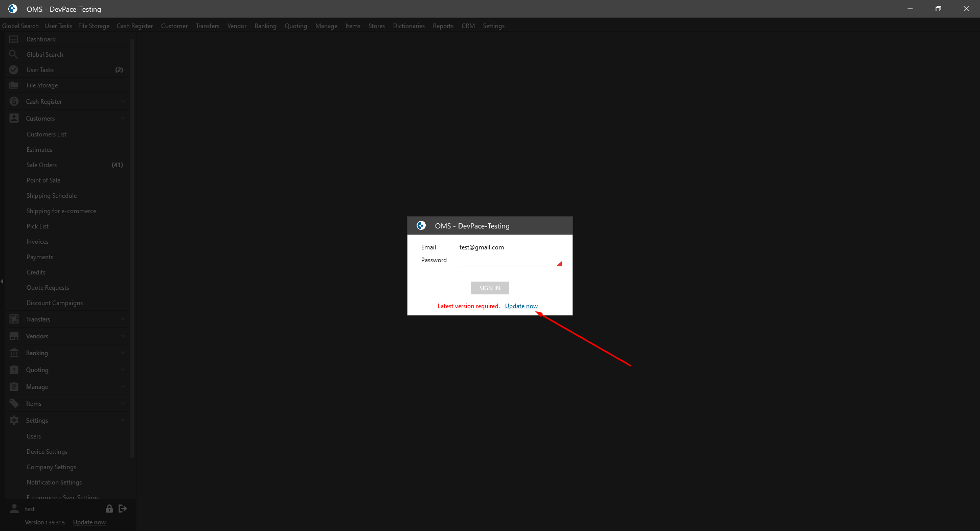The width and height of the screenshot is (980, 531).
Task: Expand the Banking section chevron
Action: click(123, 353)
